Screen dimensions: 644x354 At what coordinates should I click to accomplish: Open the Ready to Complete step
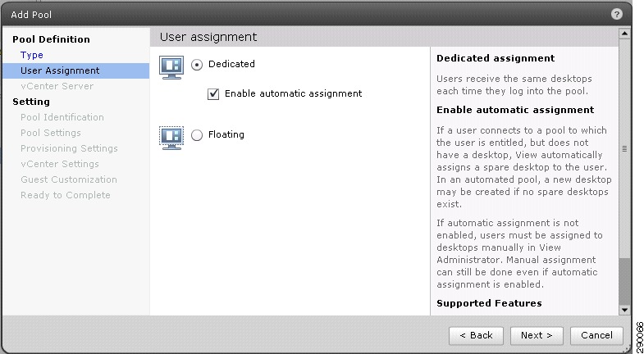tap(66, 195)
